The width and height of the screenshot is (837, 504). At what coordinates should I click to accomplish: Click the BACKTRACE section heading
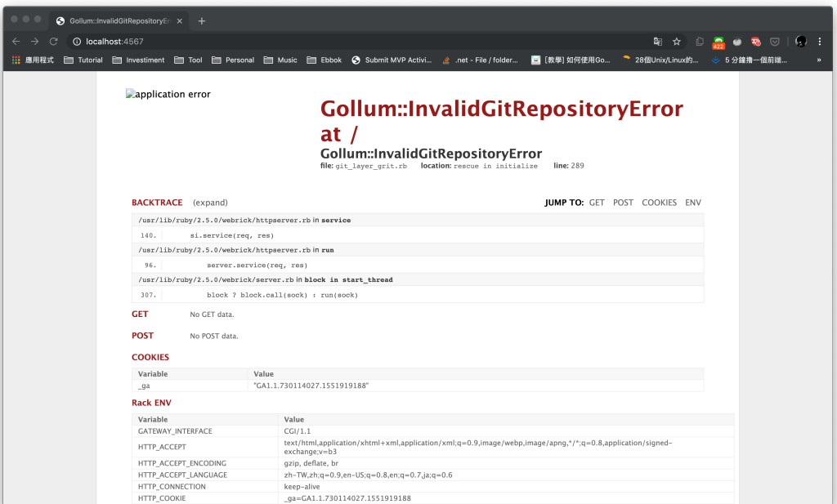[157, 203]
